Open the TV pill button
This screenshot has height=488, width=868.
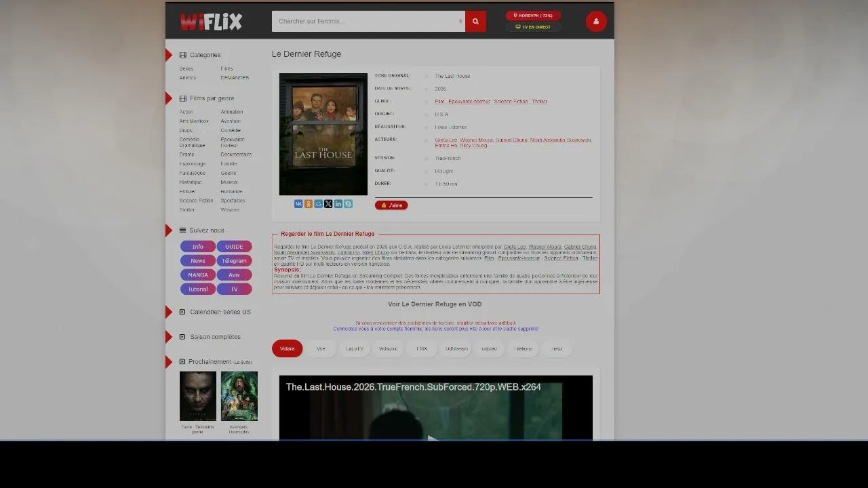[x=234, y=289]
